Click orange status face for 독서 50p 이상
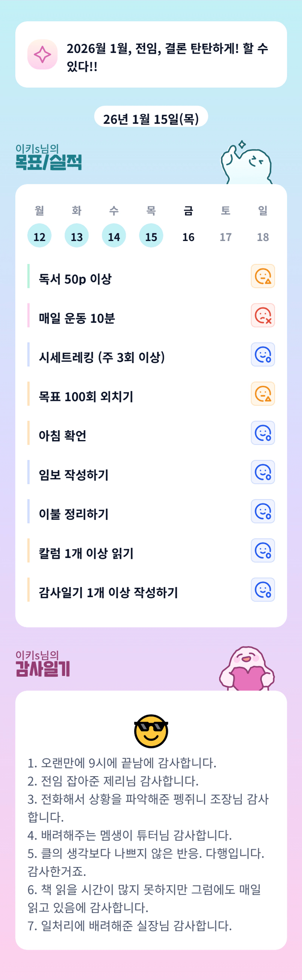 pyautogui.click(x=263, y=276)
